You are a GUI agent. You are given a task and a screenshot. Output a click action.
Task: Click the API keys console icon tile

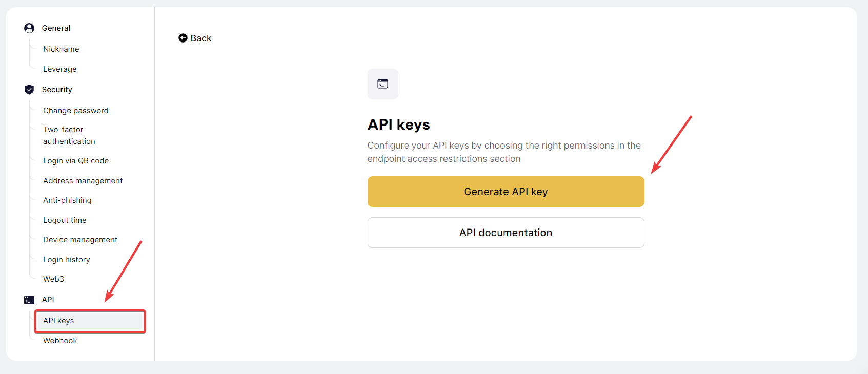[x=382, y=84]
